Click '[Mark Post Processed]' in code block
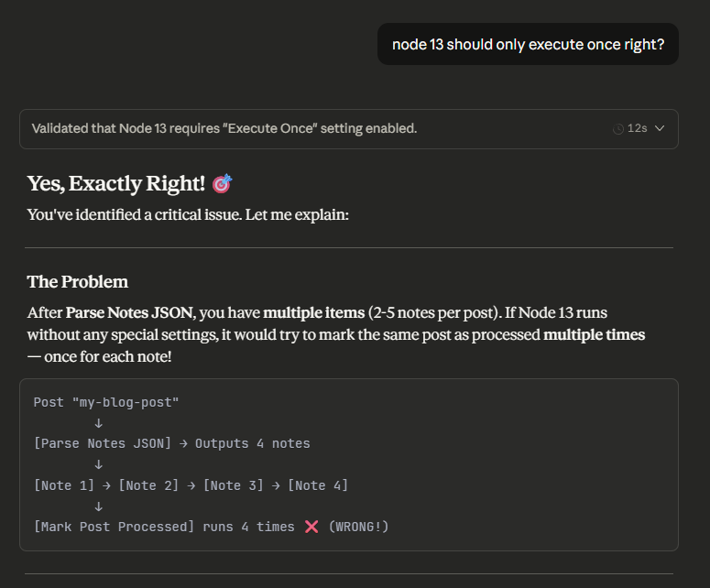The image size is (710, 588). 115,527
